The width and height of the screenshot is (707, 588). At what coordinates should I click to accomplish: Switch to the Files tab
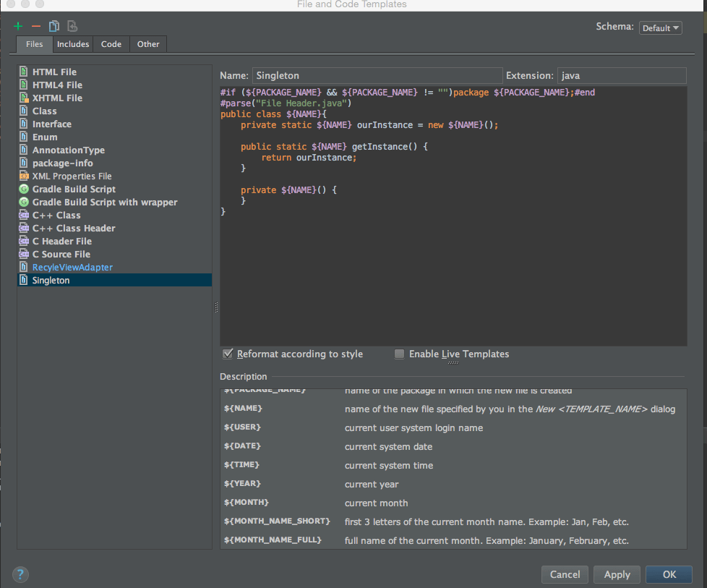(34, 44)
